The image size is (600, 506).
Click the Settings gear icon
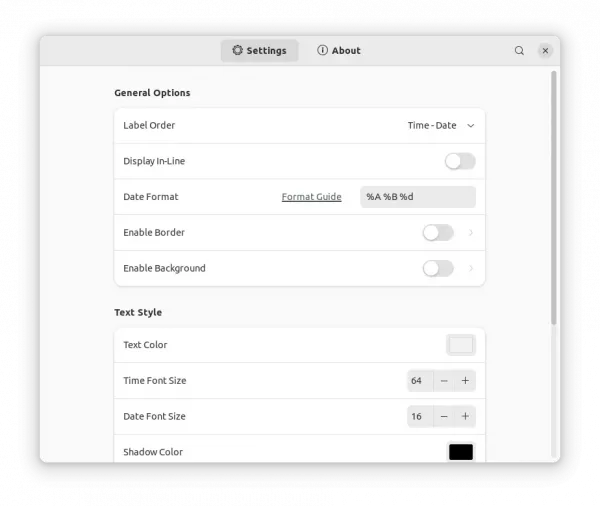click(237, 50)
